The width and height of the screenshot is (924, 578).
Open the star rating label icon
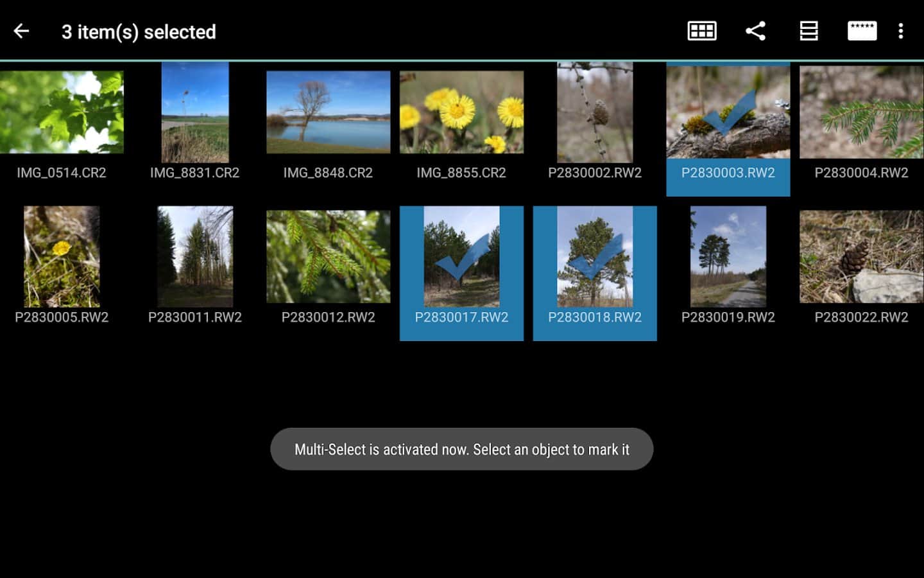(x=862, y=31)
